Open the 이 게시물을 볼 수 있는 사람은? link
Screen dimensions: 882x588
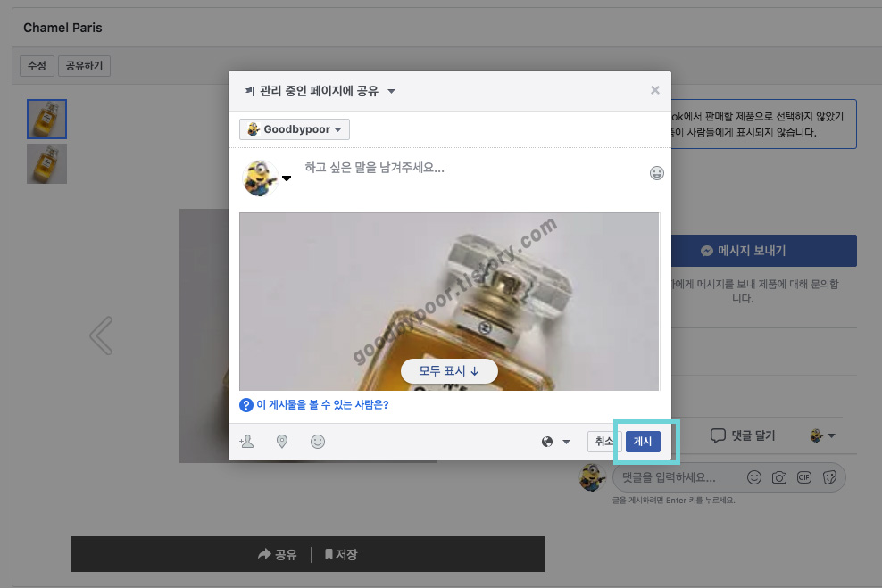[x=322, y=405]
